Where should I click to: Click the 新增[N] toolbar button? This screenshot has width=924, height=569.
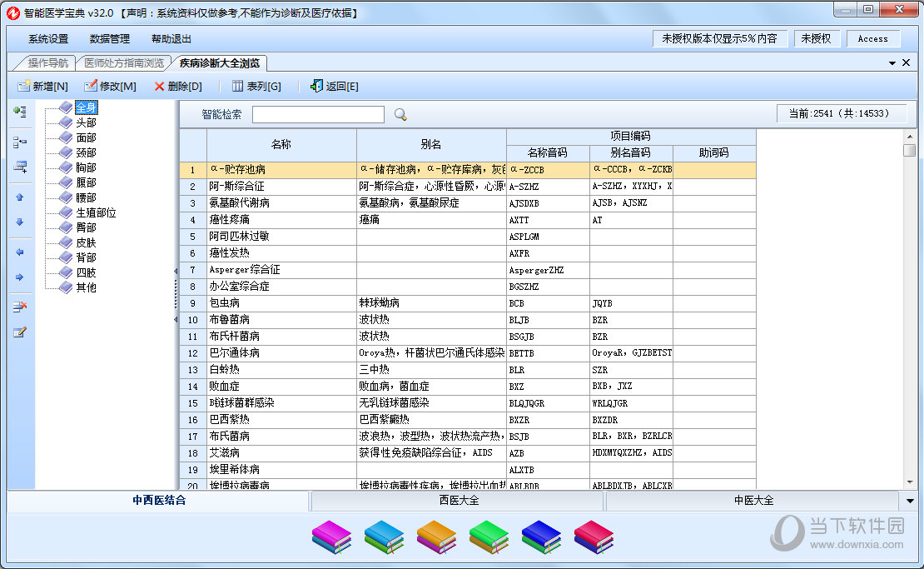(42, 87)
